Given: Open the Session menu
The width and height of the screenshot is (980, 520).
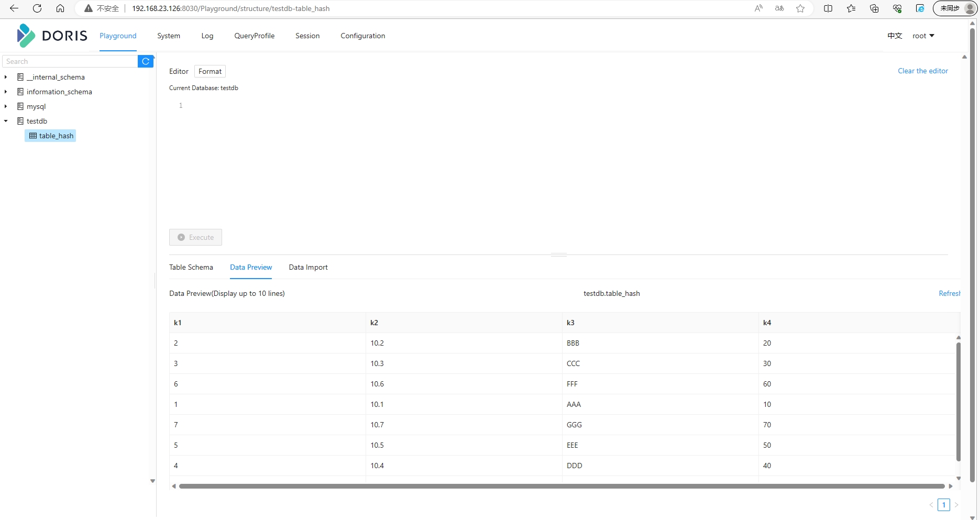Looking at the screenshot, I should pyautogui.click(x=307, y=36).
